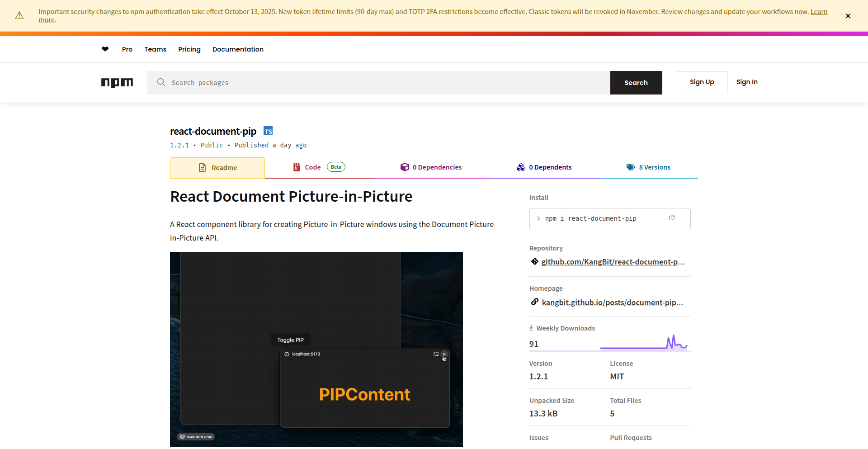Show the 8 Versions tab

tap(648, 167)
